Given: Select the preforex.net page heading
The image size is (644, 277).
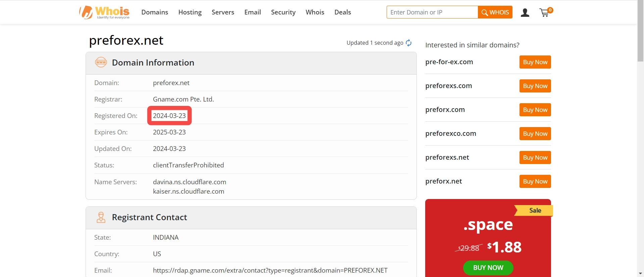Looking at the screenshot, I should coord(126,40).
